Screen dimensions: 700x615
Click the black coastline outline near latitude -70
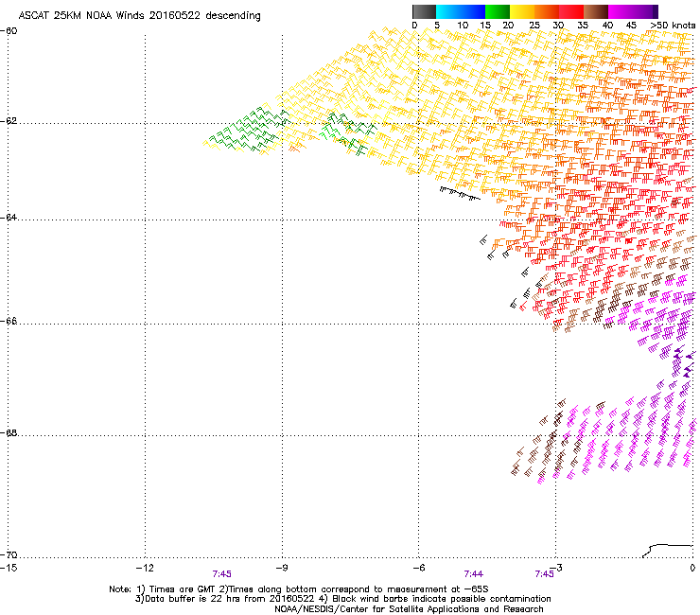pyautogui.click(x=668, y=551)
